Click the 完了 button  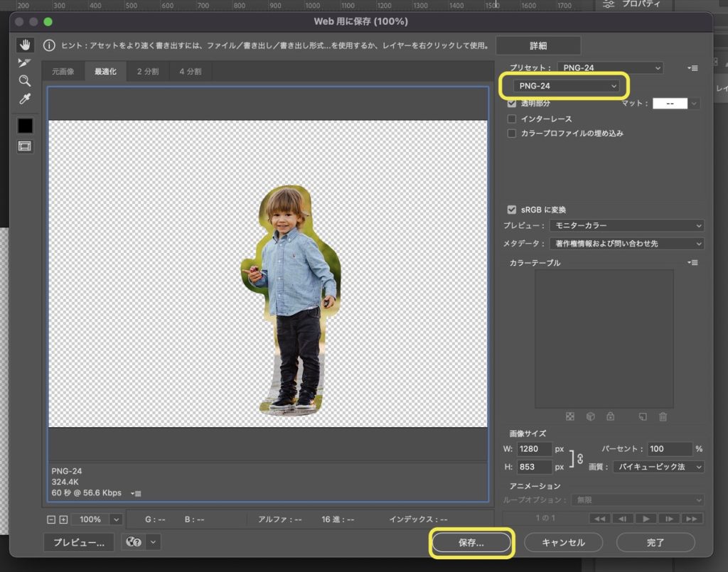(x=655, y=542)
